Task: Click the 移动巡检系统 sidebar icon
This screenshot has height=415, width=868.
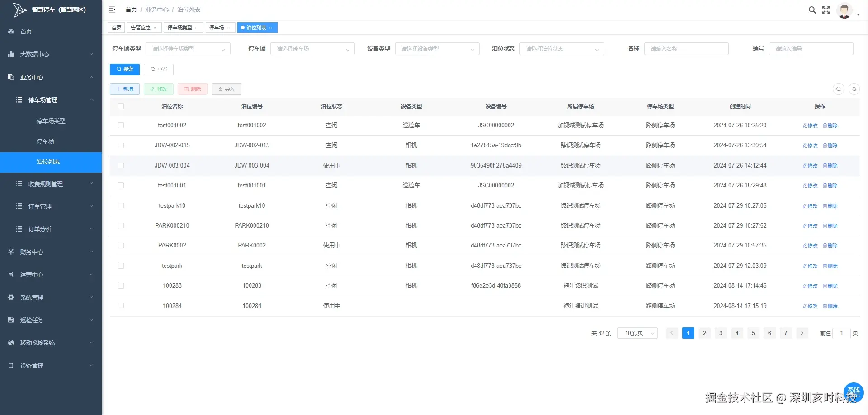Action: point(11,343)
